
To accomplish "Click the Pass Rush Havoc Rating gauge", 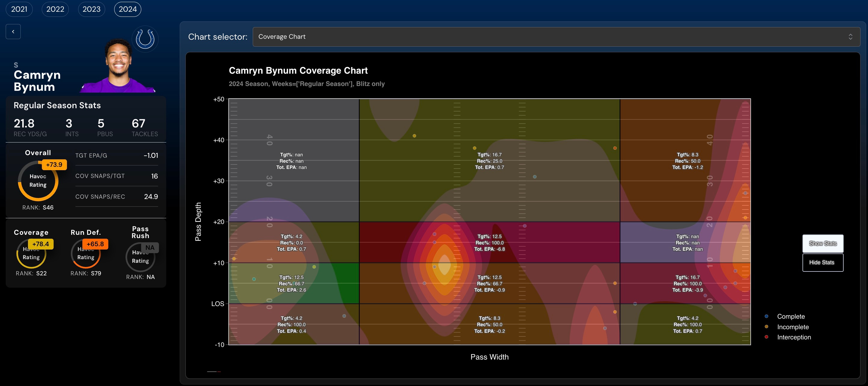I will tap(140, 257).
